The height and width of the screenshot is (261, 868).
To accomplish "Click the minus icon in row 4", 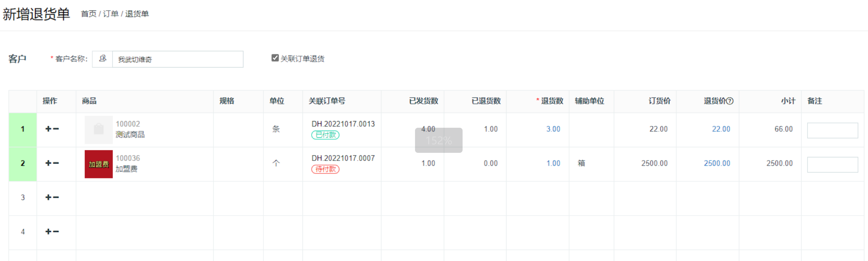I will [56, 232].
